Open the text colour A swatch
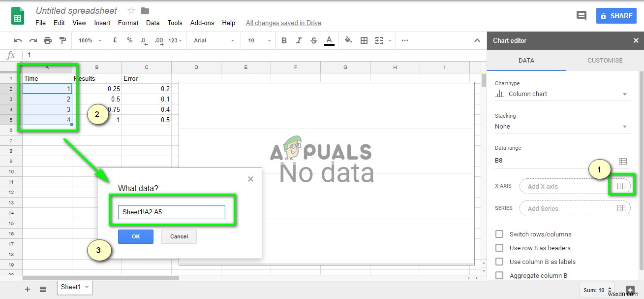644x299 pixels. tap(329, 40)
